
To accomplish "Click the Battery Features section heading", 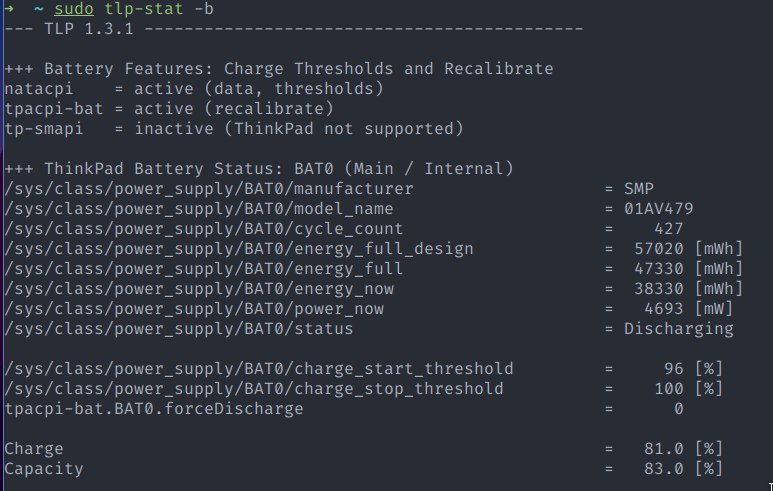I will [x=279, y=69].
